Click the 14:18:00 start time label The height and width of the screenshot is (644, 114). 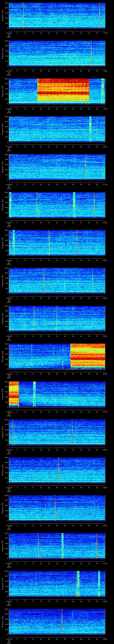coord(9,109)
